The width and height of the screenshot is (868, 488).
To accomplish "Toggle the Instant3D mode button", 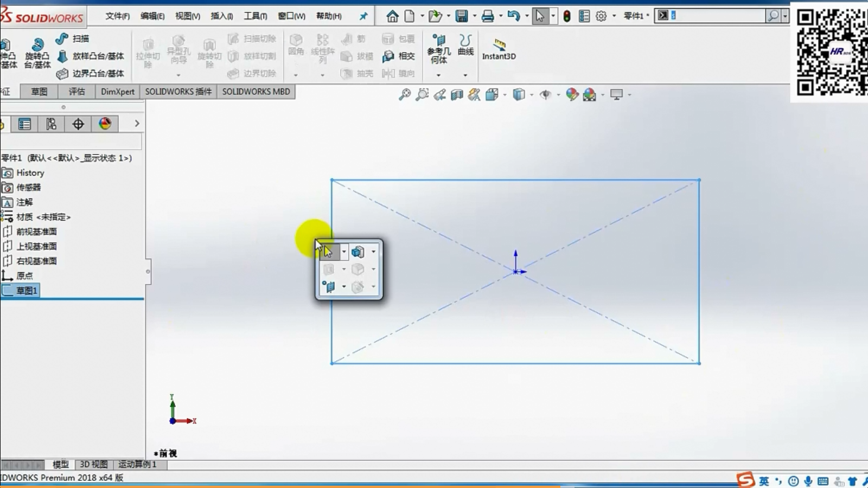I will click(x=499, y=49).
